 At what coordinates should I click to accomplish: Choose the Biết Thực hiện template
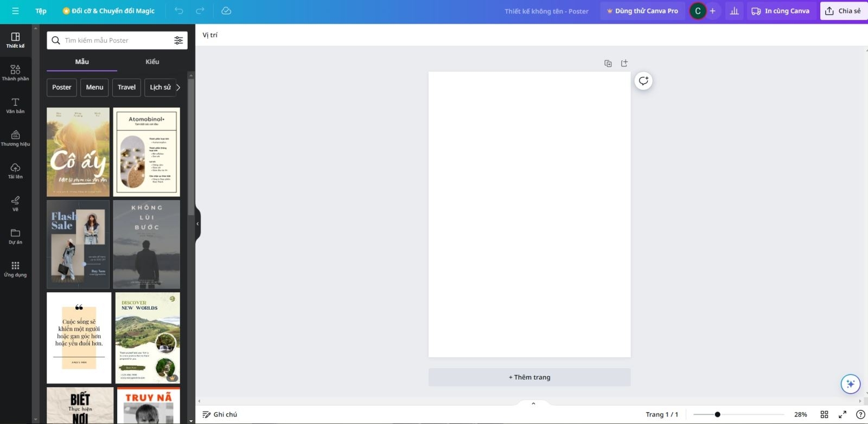pyautogui.click(x=80, y=406)
